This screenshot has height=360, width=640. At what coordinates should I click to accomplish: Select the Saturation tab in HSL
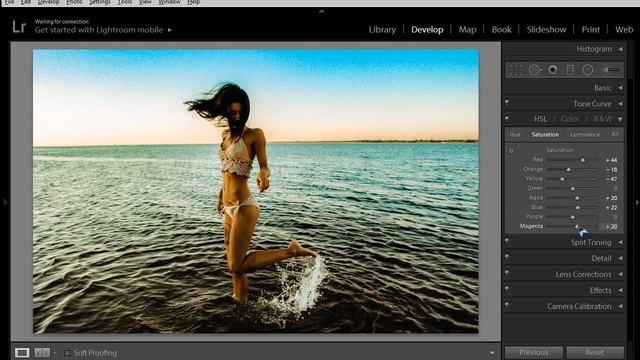click(x=545, y=134)
